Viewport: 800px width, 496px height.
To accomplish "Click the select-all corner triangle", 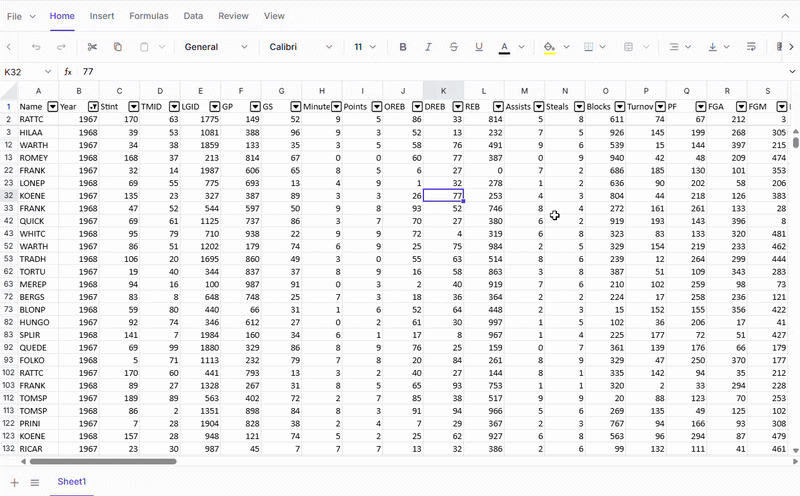I will coord(9,91).
